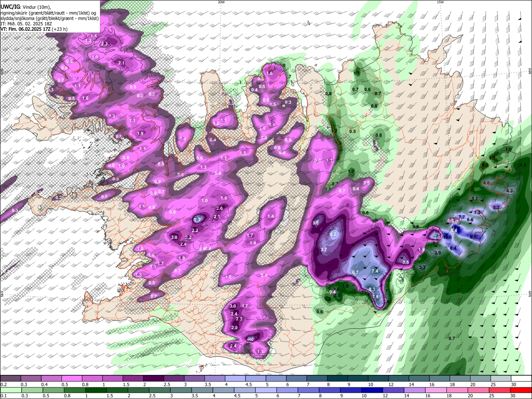The width and height of the screenshot is (532, 399).
Task: Click the 9.7 precipitation value on the map
Action: click(x=473, y=236)
